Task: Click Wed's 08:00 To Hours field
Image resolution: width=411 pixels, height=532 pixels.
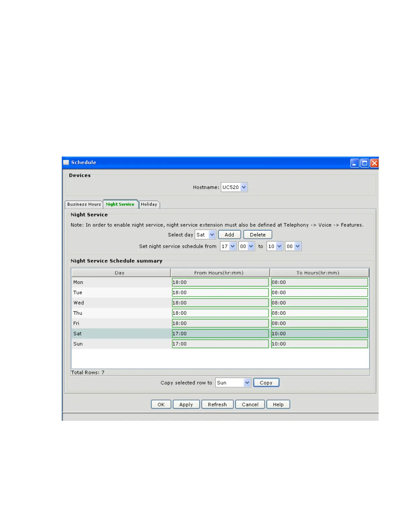Action: pyautogui.click(x=320, y=303)
